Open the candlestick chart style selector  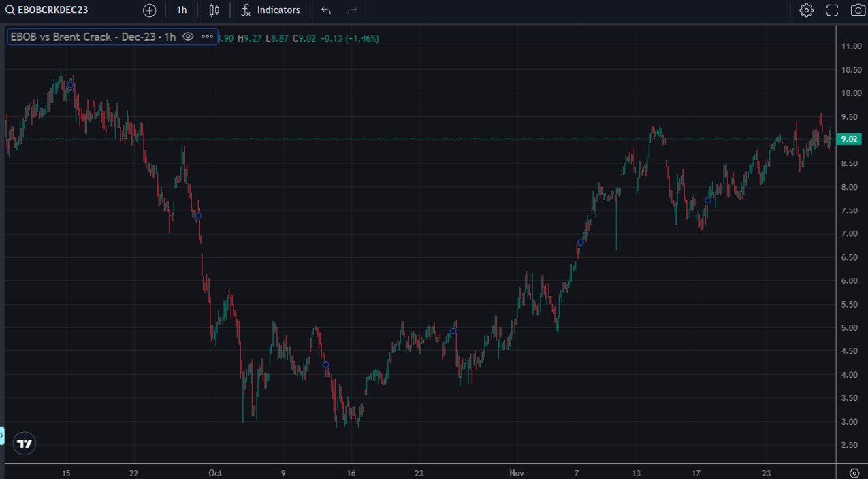214,10
